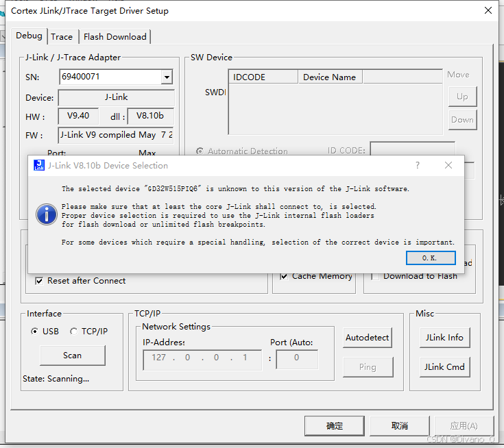
Task: Click the J-Link logo icon in dialog title
Action: [39, 165]
